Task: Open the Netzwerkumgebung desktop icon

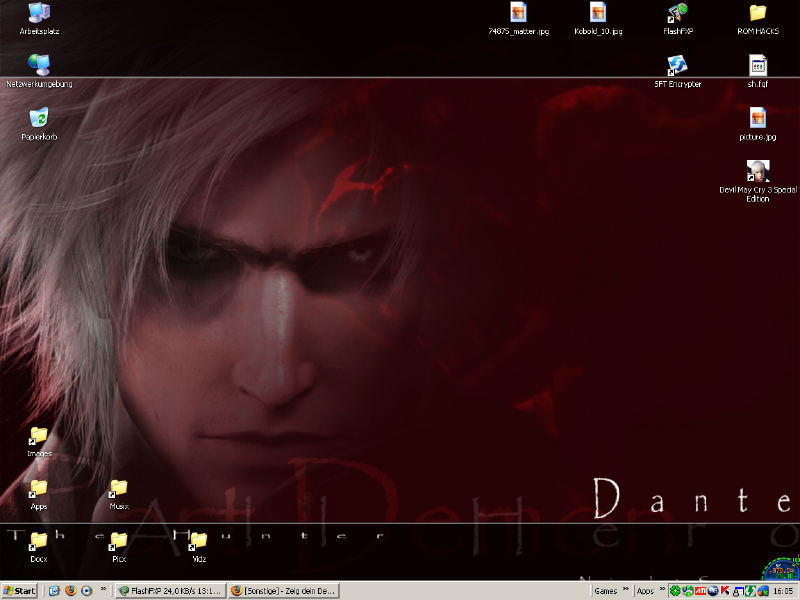Action: click(39, 70)
